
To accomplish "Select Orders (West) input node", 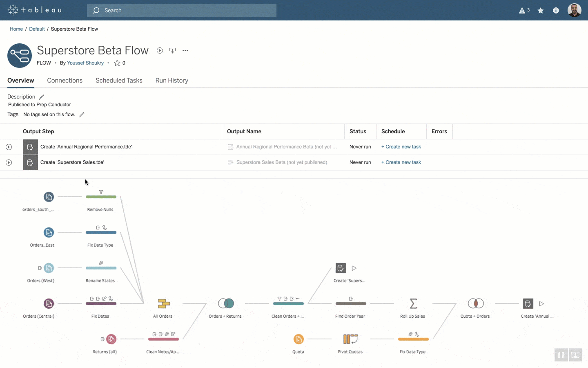I will point(49,268).
